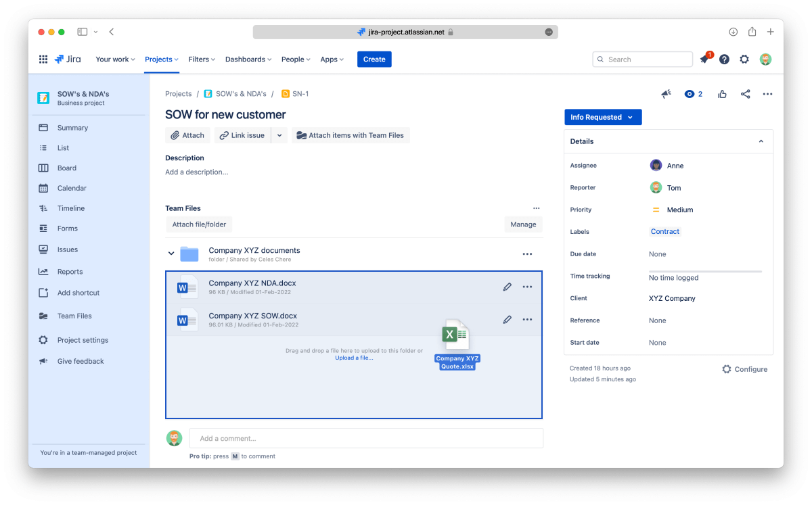Click the Safari share icon
This screenshot has width=812, height=505.
coord(752,32)
